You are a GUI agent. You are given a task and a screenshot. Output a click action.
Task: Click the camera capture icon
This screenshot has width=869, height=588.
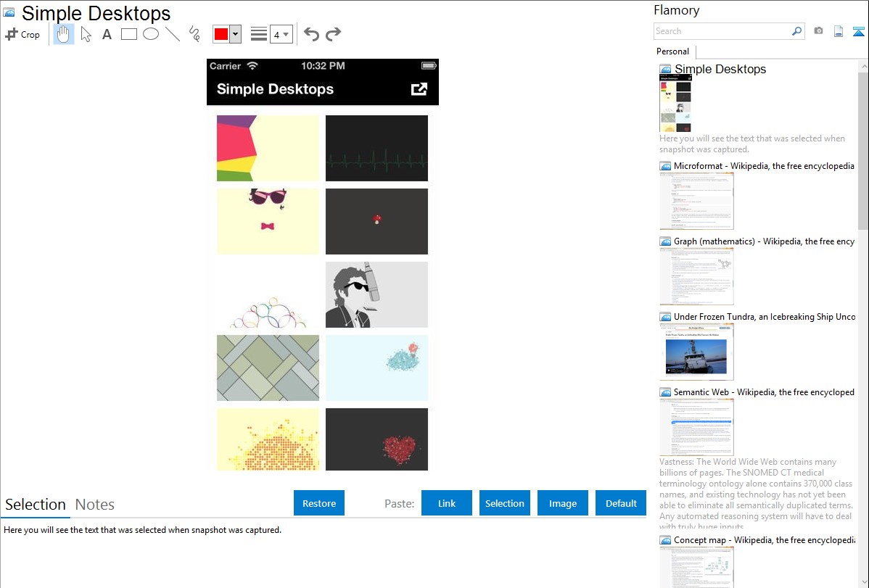pyautogui.click(x=818, y=31)
